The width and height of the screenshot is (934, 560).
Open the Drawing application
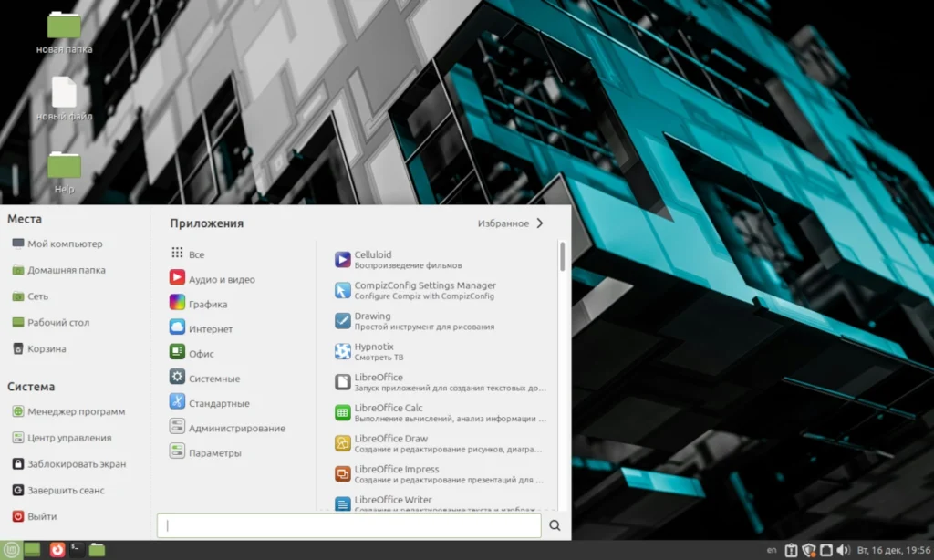(440, 320)
